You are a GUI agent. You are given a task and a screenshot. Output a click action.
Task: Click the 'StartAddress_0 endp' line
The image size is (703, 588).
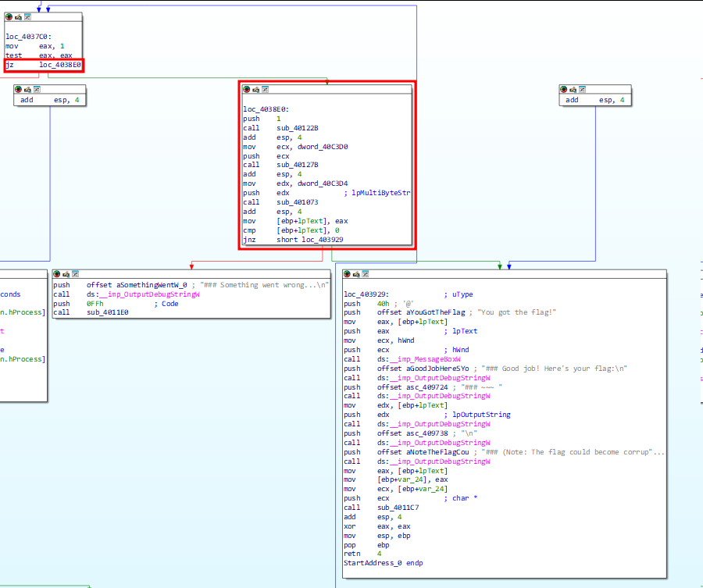384,563
